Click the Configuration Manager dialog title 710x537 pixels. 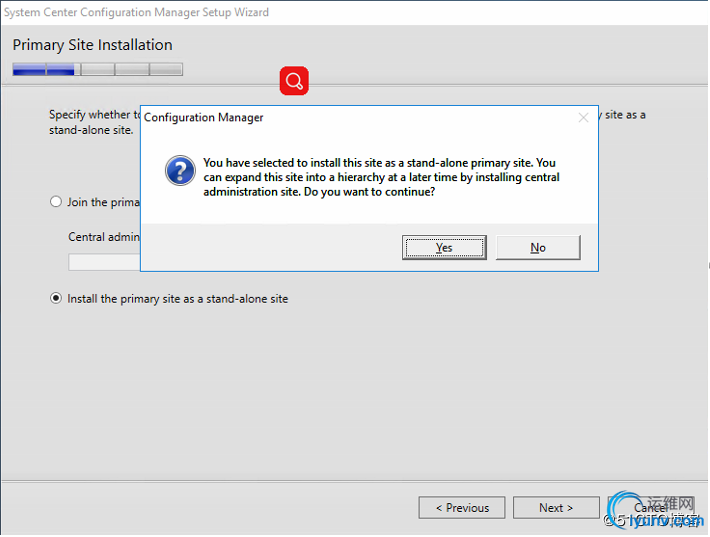tap(203, 117)
